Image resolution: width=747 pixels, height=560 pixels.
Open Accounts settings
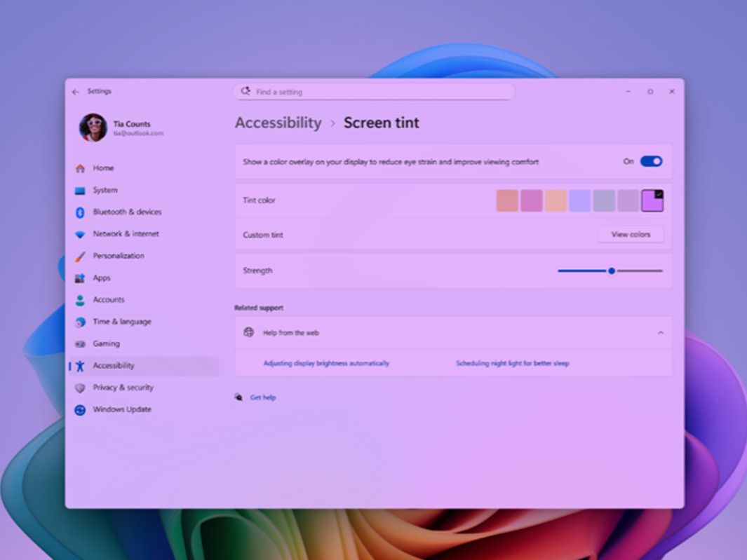pos(143,300)
